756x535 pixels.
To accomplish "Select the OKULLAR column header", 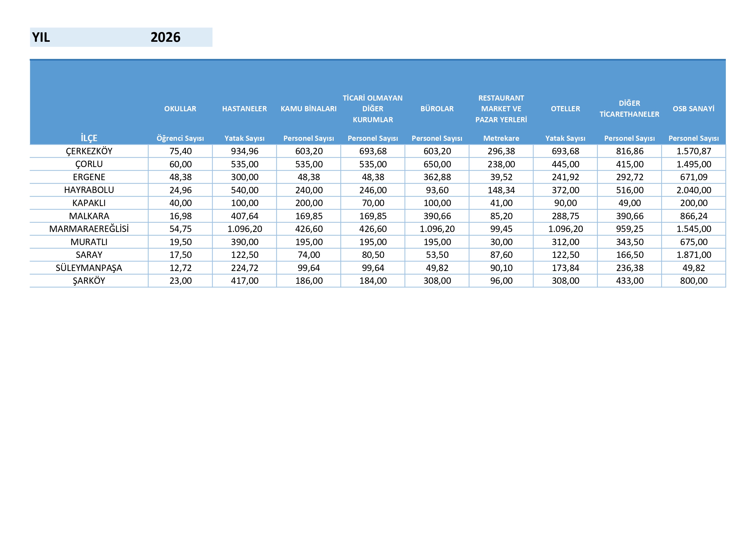I will (180, 109).
